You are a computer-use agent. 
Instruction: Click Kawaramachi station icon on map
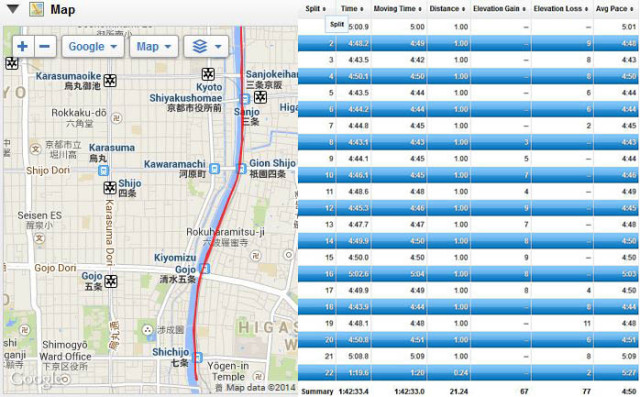[214, 168]
